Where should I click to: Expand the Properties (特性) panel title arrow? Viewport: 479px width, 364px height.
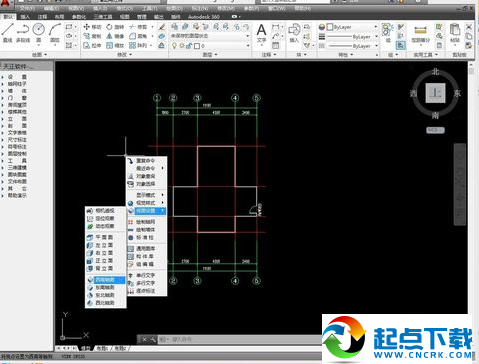[352, 54]
